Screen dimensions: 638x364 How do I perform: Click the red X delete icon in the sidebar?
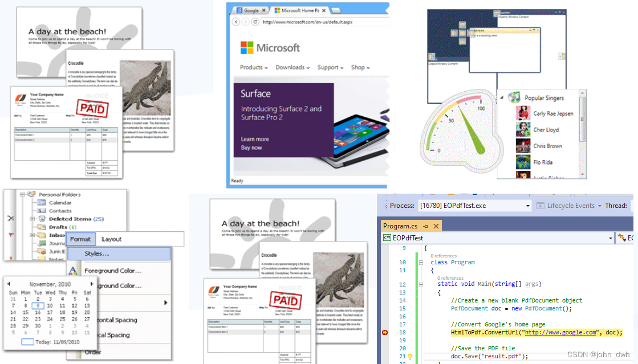click(x=10, y=219)
